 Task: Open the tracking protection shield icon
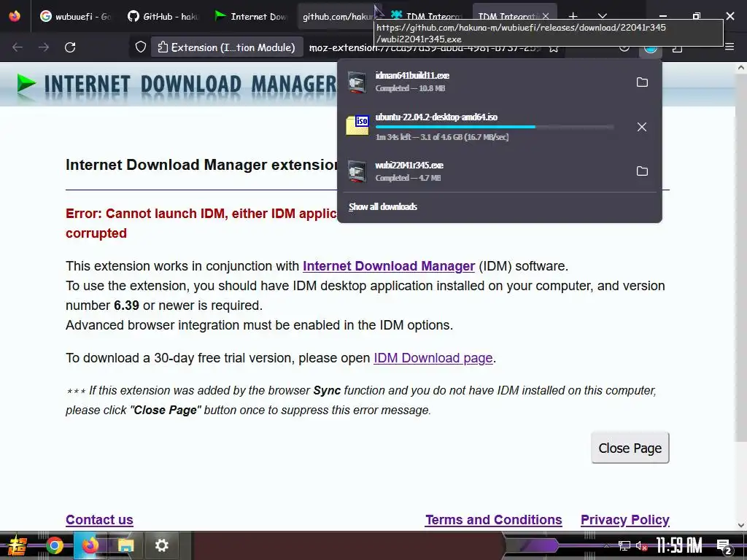(x=141, y=47)
